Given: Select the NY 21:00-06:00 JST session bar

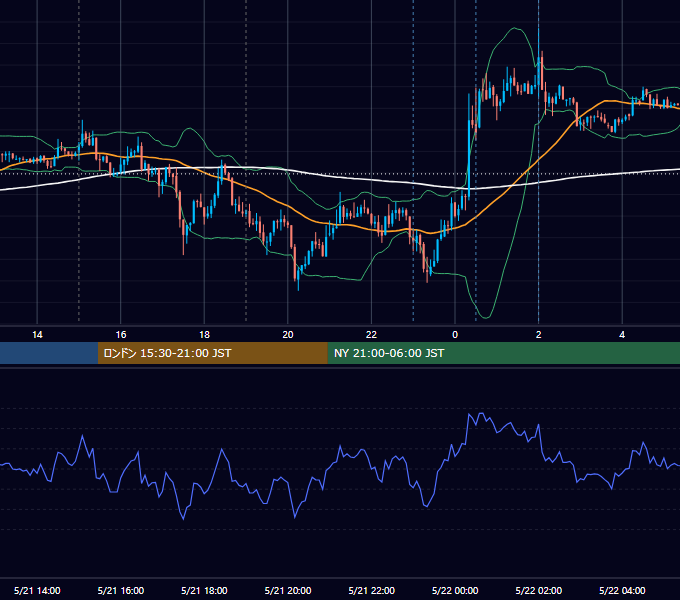Looking at the screenshot, I should coord(503,353).
